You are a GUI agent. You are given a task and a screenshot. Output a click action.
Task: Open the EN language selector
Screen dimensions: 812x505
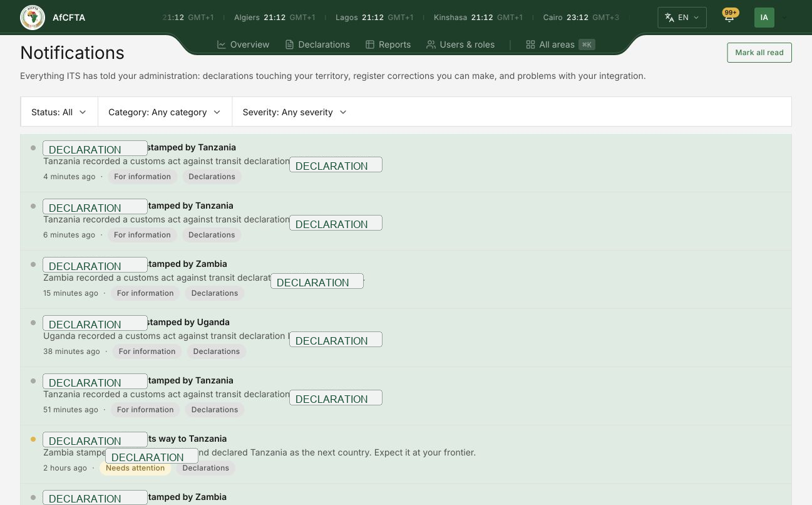click(682, 18)
